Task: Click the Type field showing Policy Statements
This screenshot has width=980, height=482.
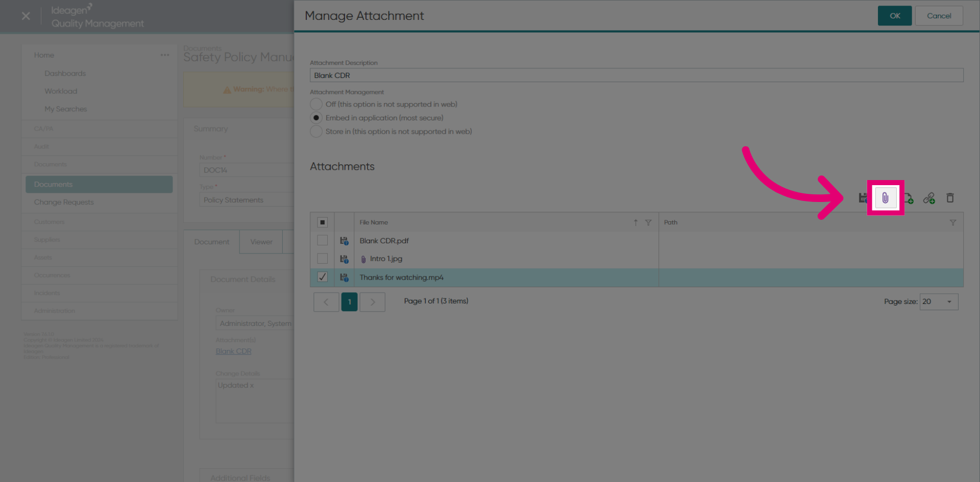Action: click(247, 200)
